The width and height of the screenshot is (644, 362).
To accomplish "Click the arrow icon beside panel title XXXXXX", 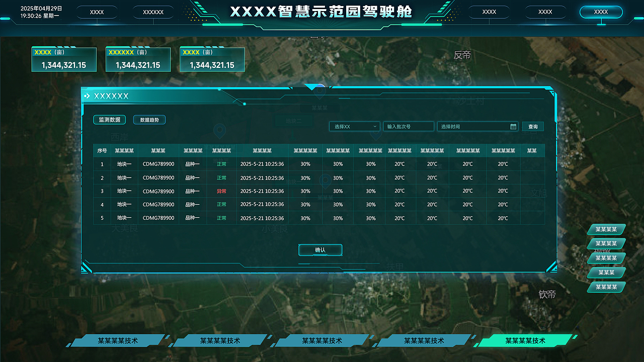I will point(87,96).
